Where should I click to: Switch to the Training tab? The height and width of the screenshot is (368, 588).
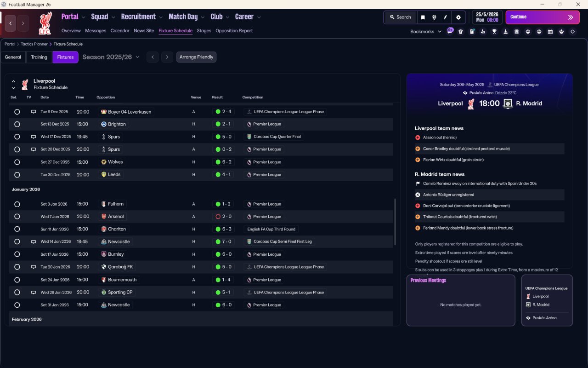tap(39, 57)
